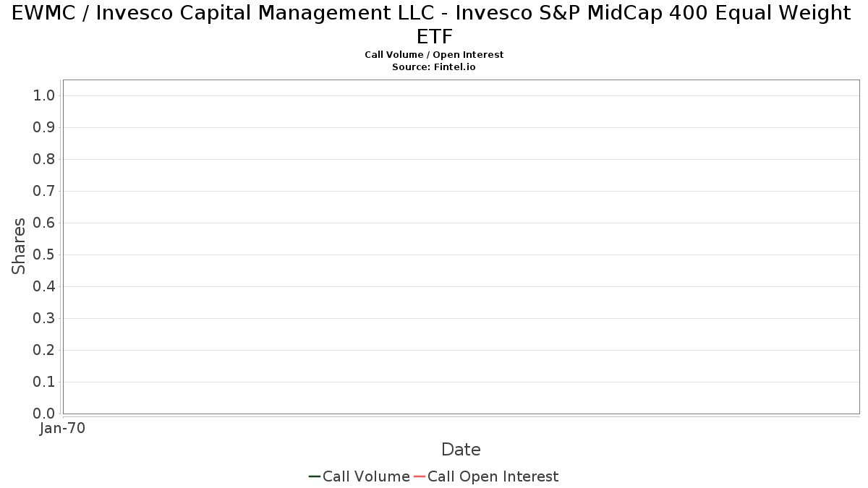Click the 0.0 y-axis tick label
Screen dimensions: 868x488
click(44, 414)
